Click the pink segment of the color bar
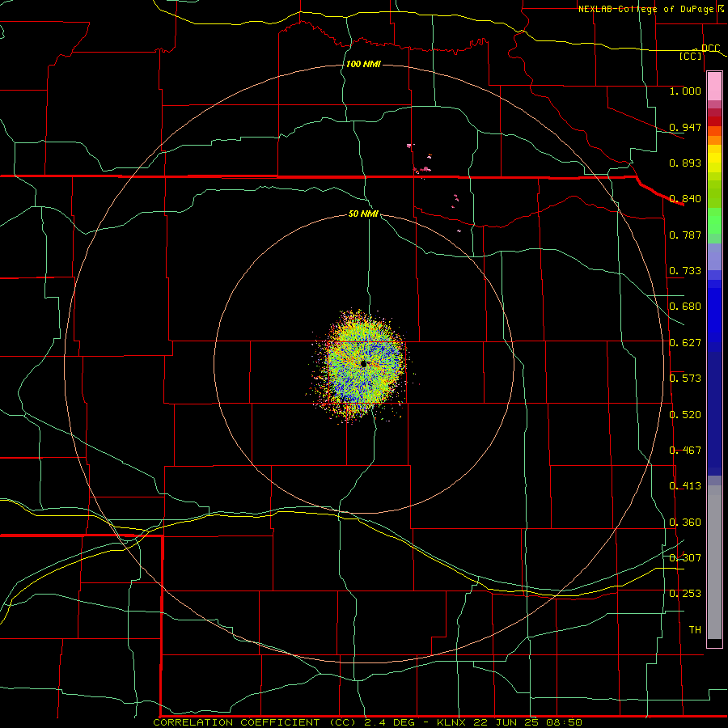 [x=714, y=86]
